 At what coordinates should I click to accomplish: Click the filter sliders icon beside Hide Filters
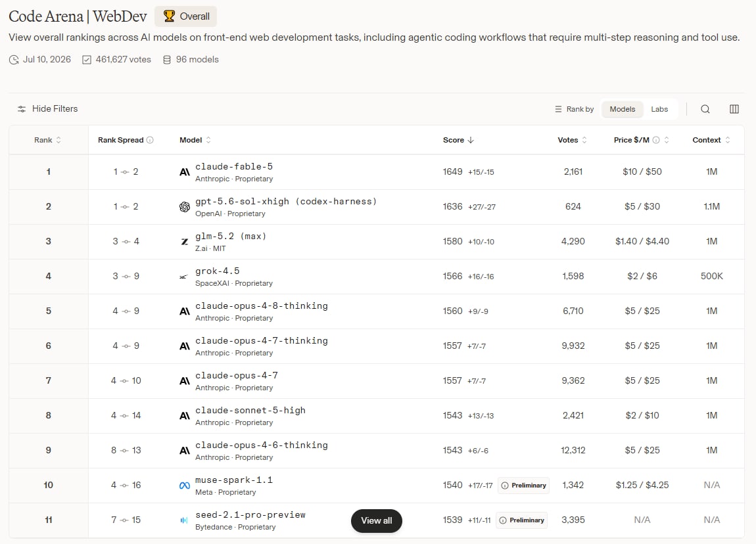[22, 109]
